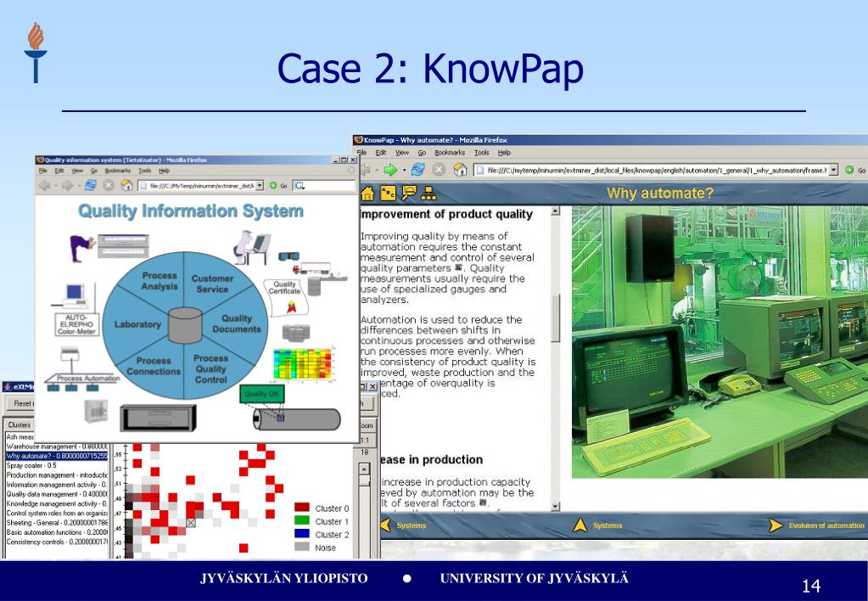
Task: Click the home icon in the KnowPap page header
Action: tap(367, 194)
